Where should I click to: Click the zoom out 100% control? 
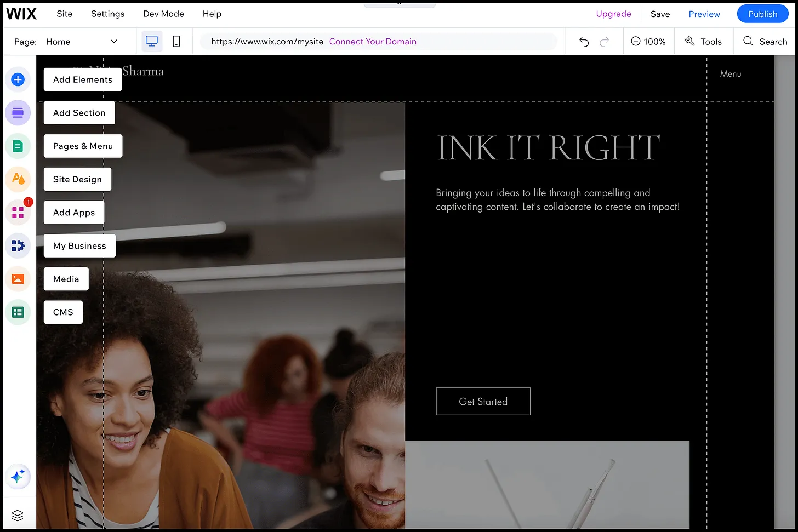click(x=648, y=42)
